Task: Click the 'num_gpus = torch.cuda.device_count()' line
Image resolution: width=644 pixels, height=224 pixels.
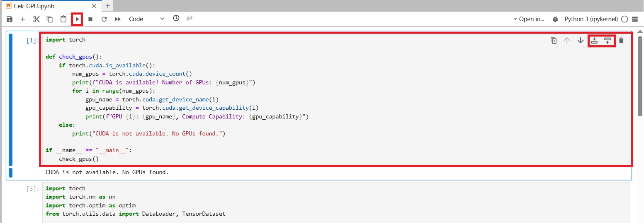Action: tap(132, 74)
